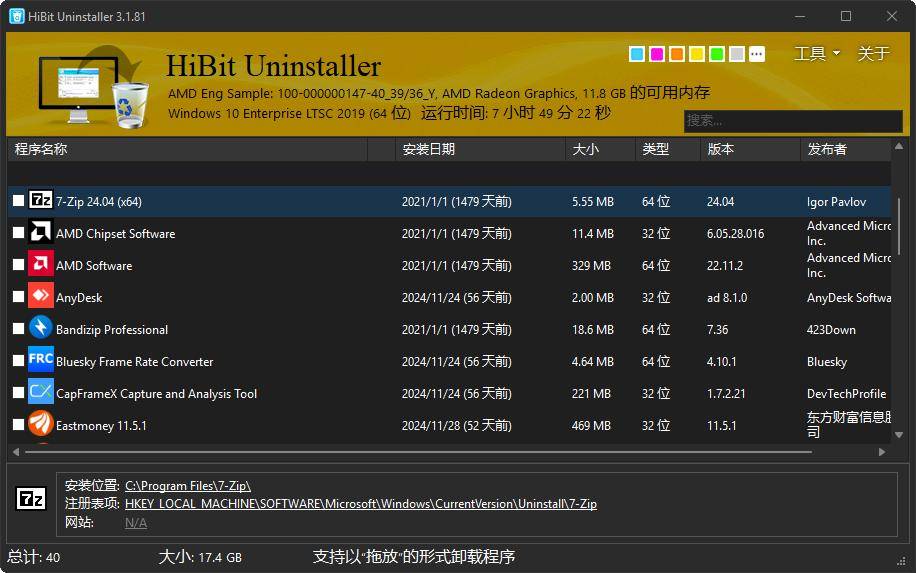This screenshot has height=573, width=916.
Task: Sort by 类型 column header
Action: tap(668, 150)
